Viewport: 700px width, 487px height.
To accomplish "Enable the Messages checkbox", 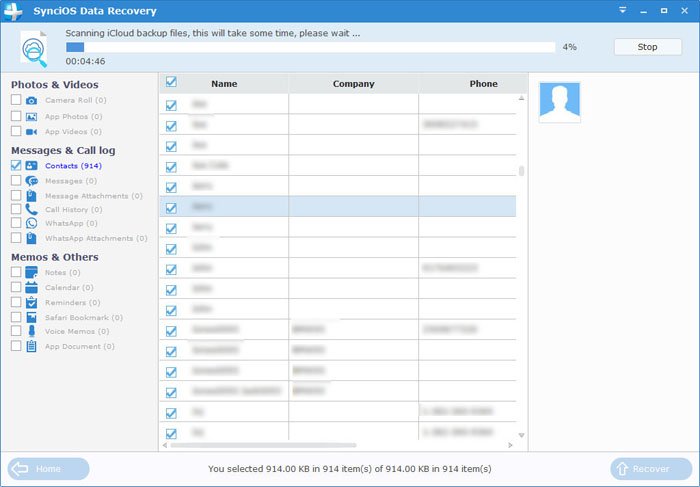I will point(16,180).
